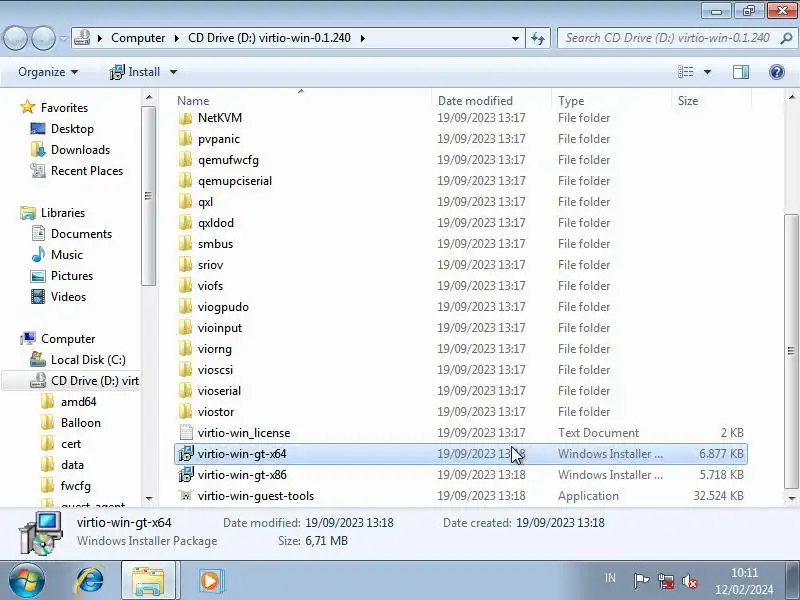
Task: Sort by the Date modified column header
Action: [492, 101]
